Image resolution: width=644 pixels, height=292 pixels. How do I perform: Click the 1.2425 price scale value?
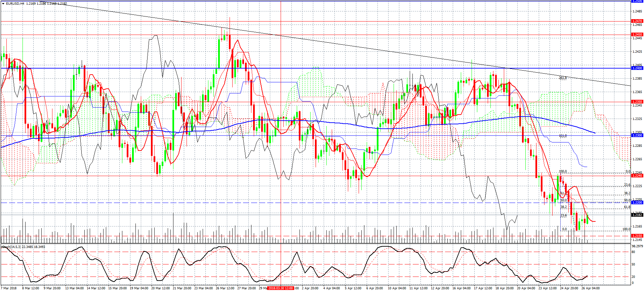point(637,52)
